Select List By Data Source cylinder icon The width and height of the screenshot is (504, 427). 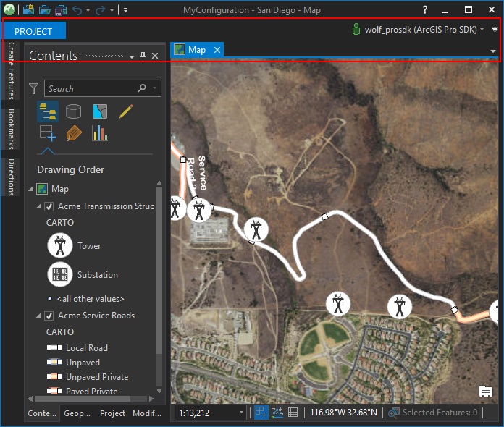(x=74, y=111)
